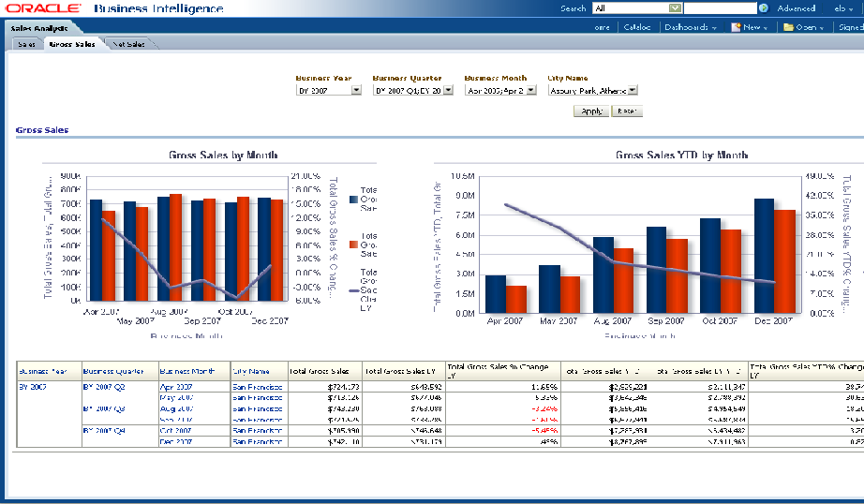Viewport: 864px width, 504px height.
Task: Click the Gross Sales by Month chart title
Action: pos(223,156)
